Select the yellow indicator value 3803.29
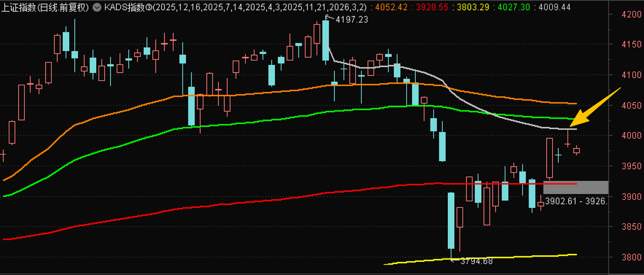Image resolution: width=644 pixels, height=275 pixels. coord(473,7)
